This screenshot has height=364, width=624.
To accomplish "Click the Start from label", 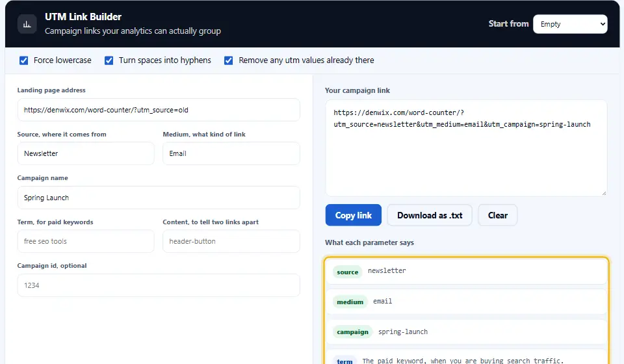I will click(508, 24).
